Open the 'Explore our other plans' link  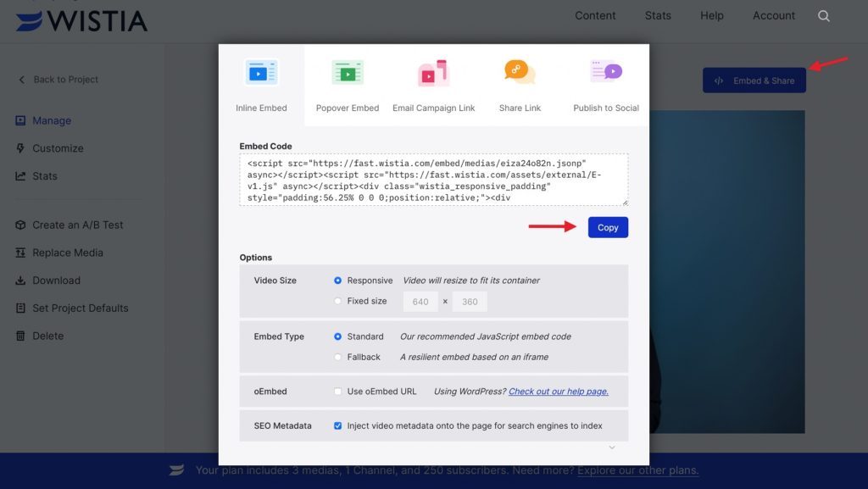[637, 470]
